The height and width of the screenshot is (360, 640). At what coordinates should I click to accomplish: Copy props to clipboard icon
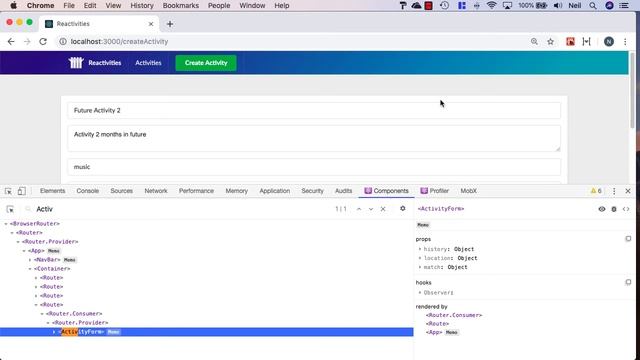pos(628,239)
